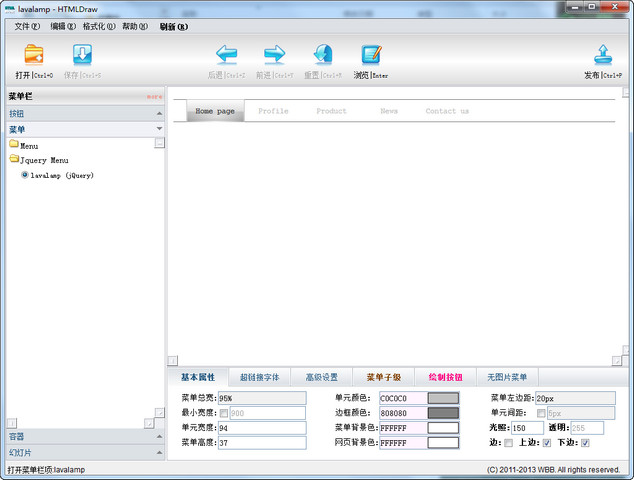The height and width of the screenshot is (480, 634).
Task: Select lavalamp (jQuery) radio option
Action: 25,175
